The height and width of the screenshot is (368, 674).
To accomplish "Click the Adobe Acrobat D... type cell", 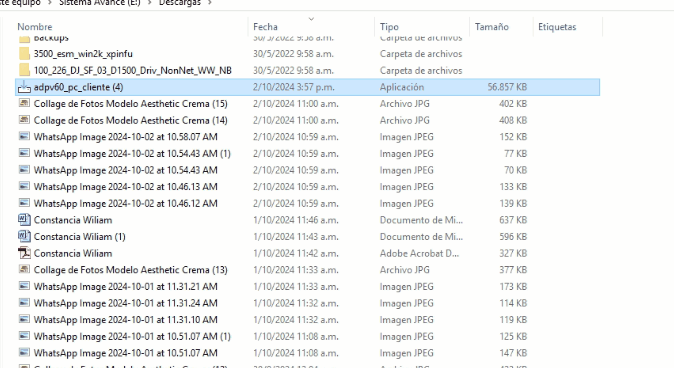I will coord(419,253).
